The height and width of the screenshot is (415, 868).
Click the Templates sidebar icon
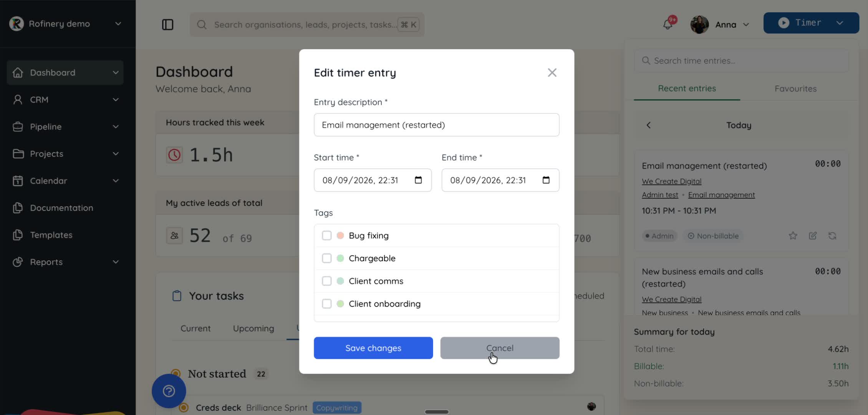(x=18, y=235)
